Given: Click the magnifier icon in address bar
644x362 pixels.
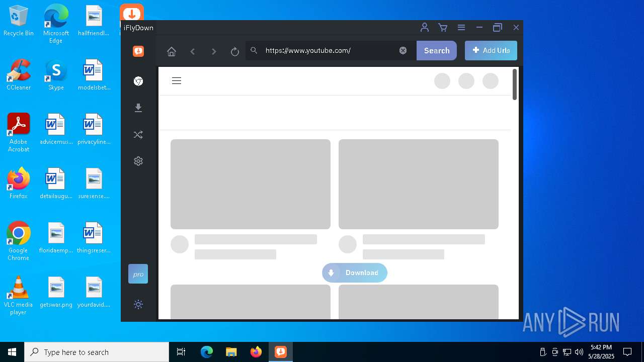Looking at the screenshot, I should tap(254, 50).
